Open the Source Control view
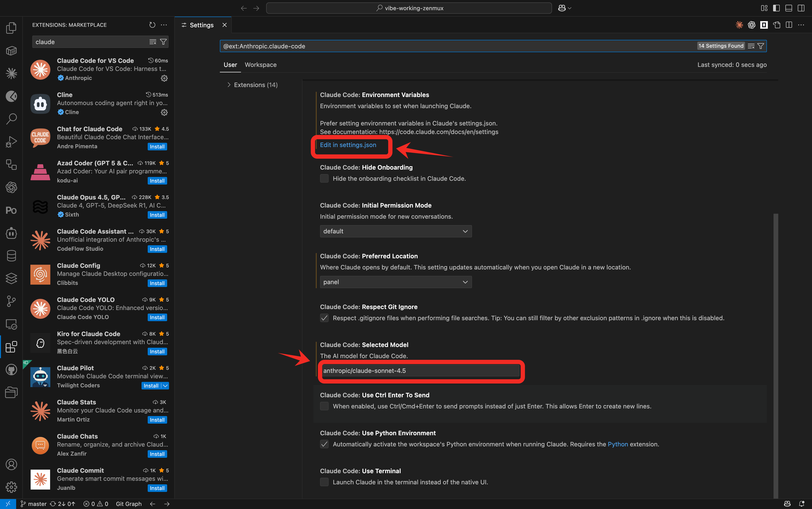The height and width of the screenshot is (509, 812). point(11,301)
